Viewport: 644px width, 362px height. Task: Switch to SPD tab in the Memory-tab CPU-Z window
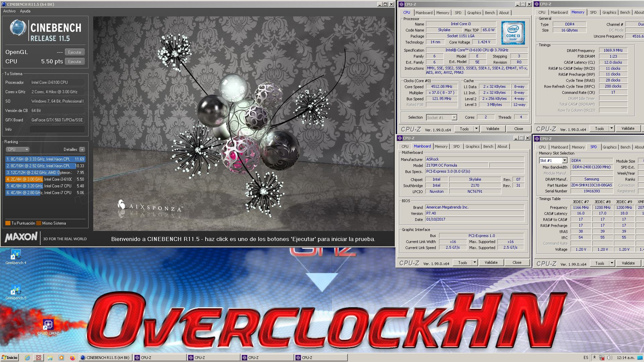[x=593, y=12]
